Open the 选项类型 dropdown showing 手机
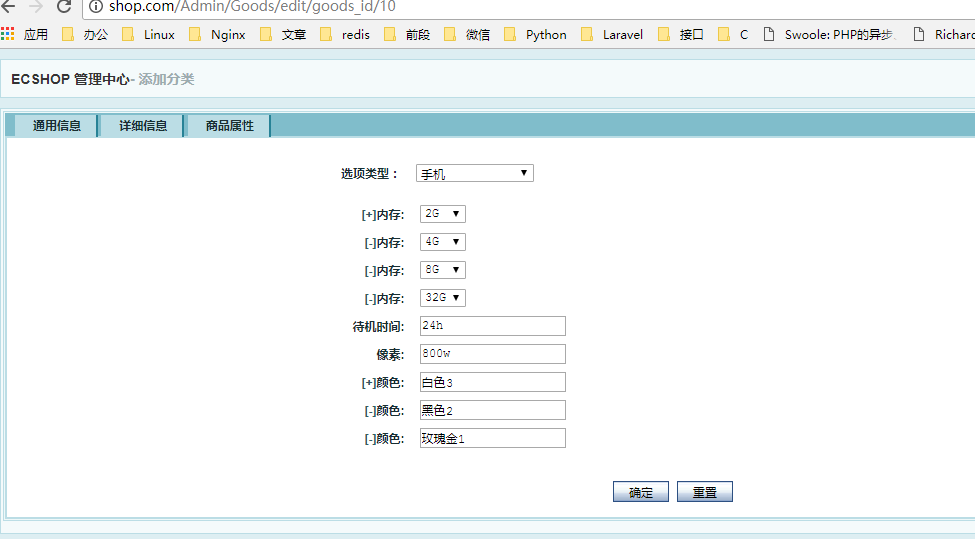Screen dimensions: 975x539 (x=474, y=174)
